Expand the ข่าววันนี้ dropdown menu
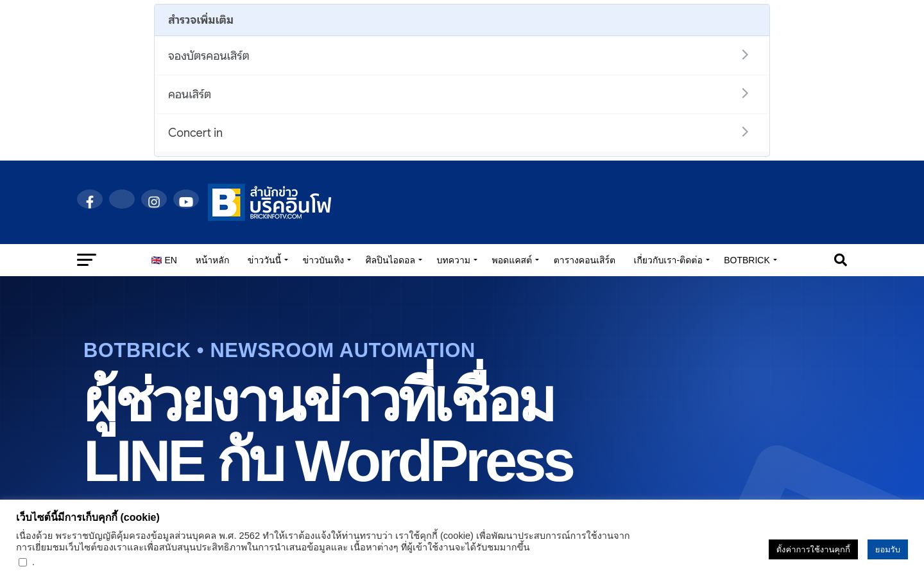Image resolution: width=924 pixels, height=578 pixels. click(x=268, y=260)
